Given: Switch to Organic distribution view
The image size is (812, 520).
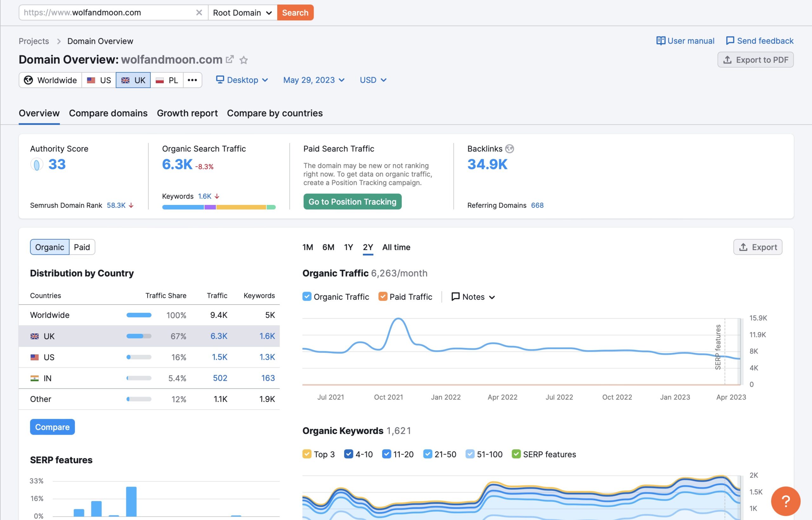Looking at the screenshot, I should [49, 247].
